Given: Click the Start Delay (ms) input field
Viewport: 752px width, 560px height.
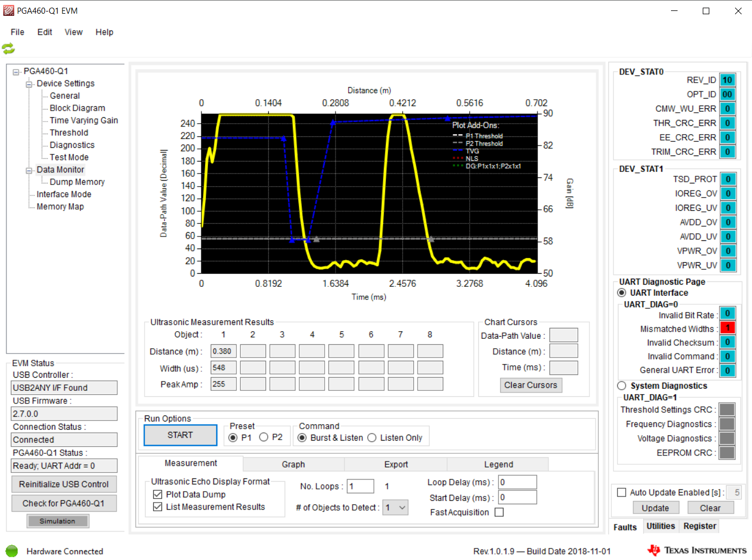Looking at the screenshot, I should pyautogui.click(x=517, y=498).
